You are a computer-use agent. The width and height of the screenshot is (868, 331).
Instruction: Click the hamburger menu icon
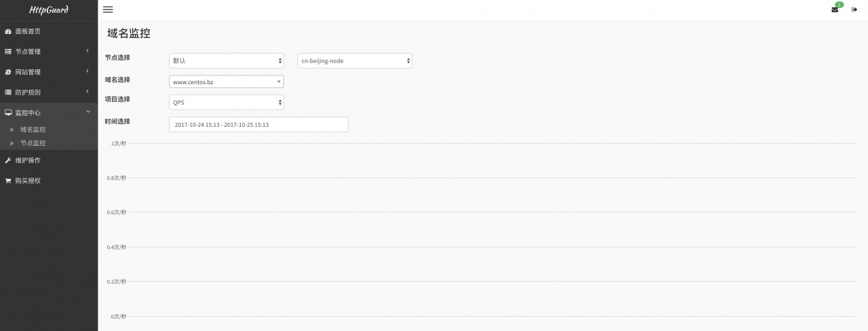click(108, 9)
